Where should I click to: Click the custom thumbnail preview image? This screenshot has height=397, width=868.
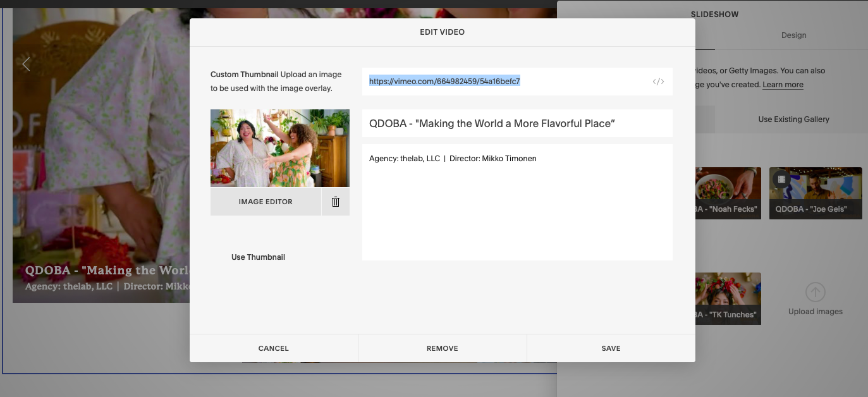280,149
